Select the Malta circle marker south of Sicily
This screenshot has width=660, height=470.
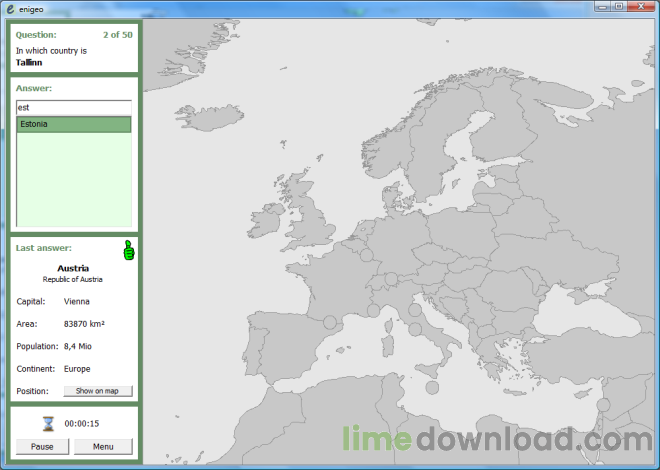coord(432,387)
